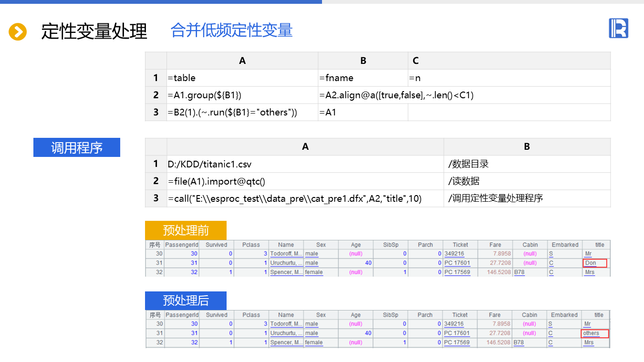644x362 pixels.
Task: Click the /数据目录 comment cell
Action: tap(527, 164)
